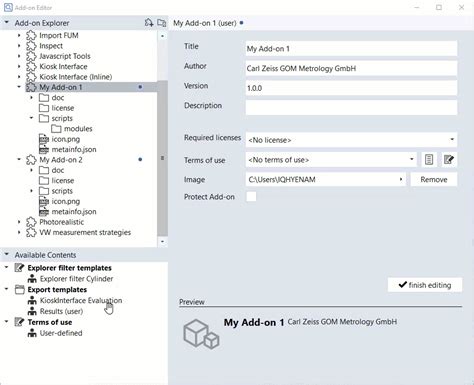The width and height of the screenshot is (474, 385).
Task: Select the Terms of use category row
Action: [x=50, y=322]
